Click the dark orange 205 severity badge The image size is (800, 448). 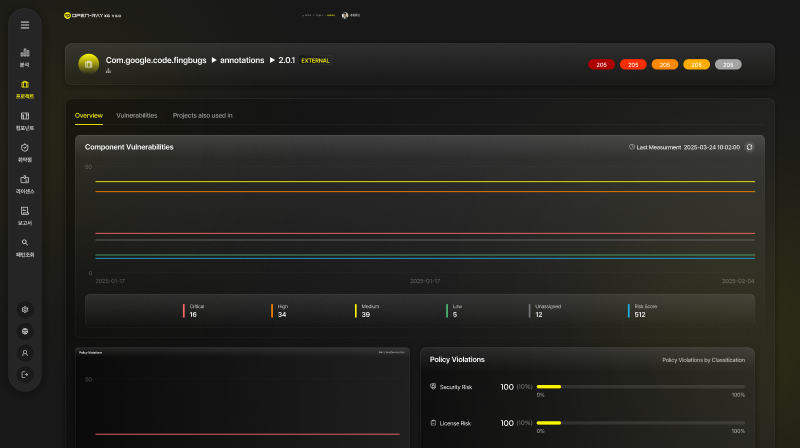pos(665,65)
